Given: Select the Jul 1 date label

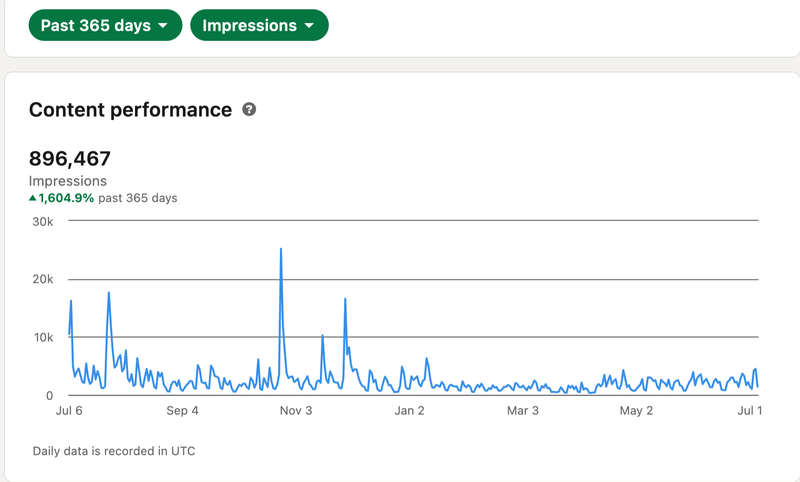Looking at the screenshot, I should click(749, 410).
